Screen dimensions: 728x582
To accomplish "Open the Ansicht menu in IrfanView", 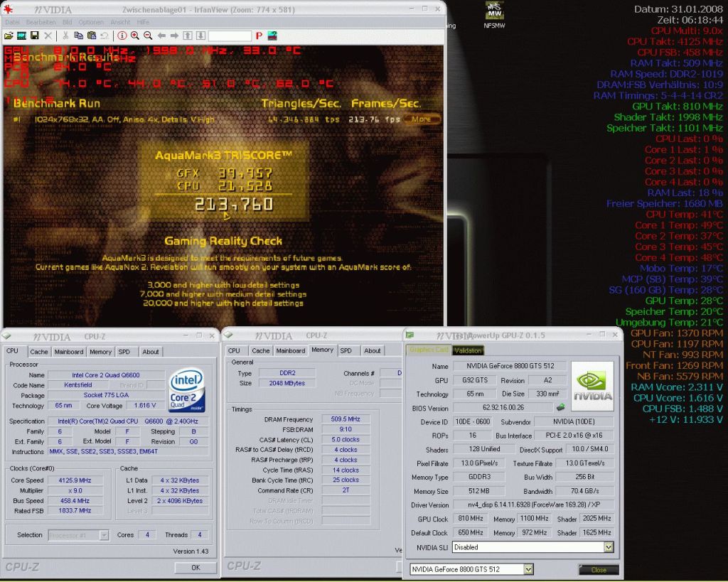I will pyautogui.click(x=120, y=22).
